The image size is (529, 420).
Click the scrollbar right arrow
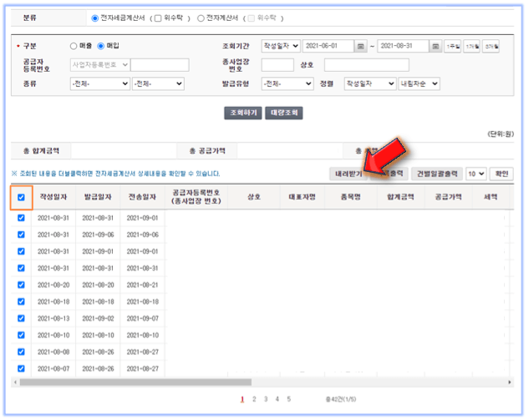[510, 382]
